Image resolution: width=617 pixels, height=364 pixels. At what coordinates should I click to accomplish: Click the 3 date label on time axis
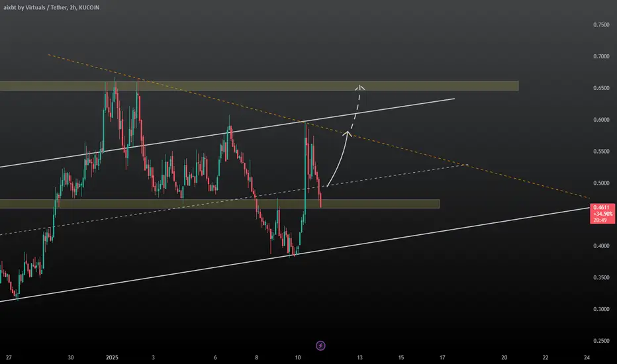point(154,357)
